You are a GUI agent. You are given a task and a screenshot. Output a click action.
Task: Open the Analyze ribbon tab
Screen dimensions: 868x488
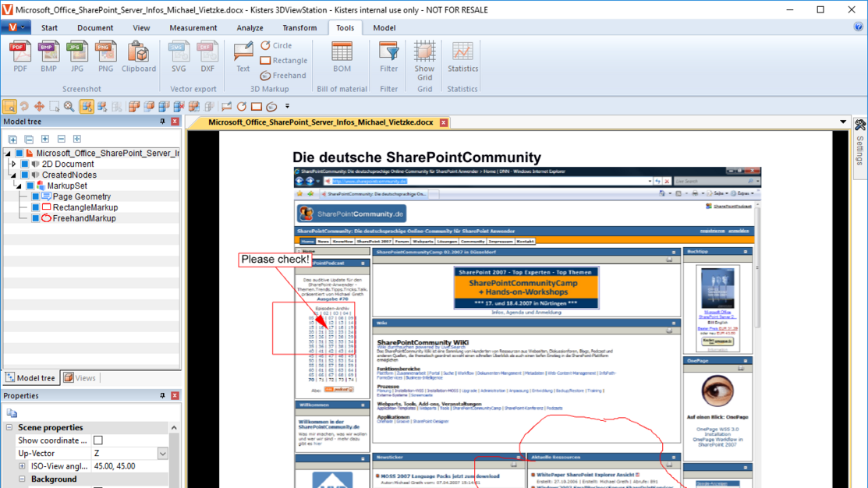click(x=250, y=27)
